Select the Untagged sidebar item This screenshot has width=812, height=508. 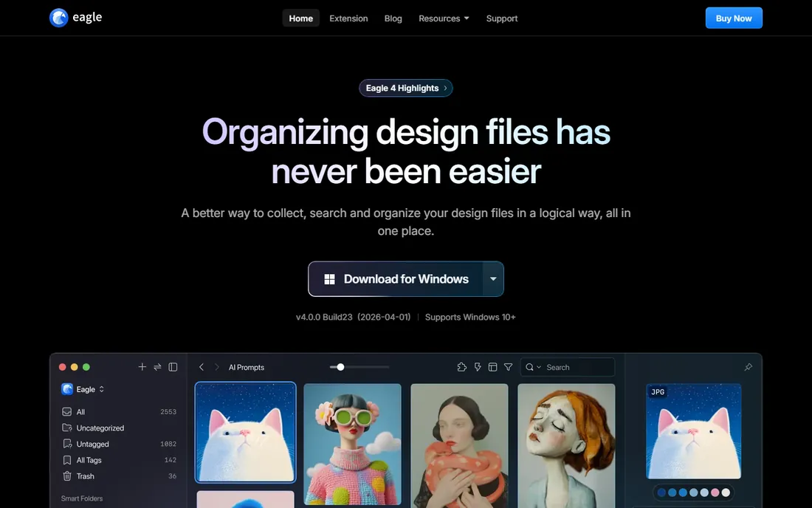[119, 444]
